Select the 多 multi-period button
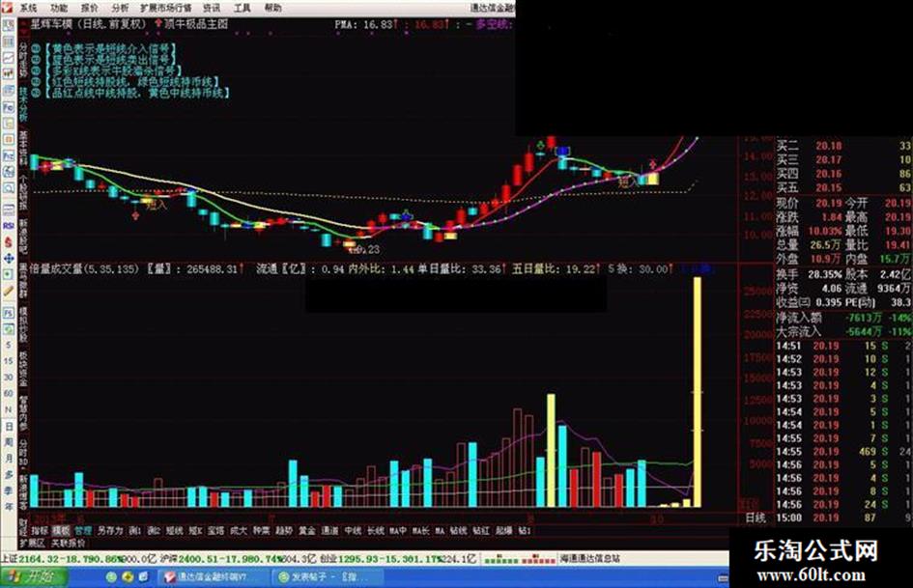The height and width of the screenshot is (588, 913). [x=8, y=474]
